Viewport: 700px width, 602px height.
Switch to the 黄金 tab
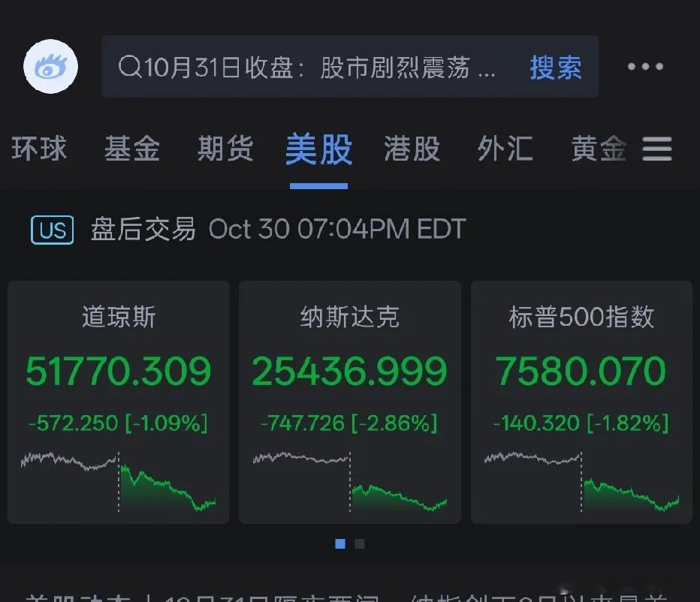click(x=599, y=149)
